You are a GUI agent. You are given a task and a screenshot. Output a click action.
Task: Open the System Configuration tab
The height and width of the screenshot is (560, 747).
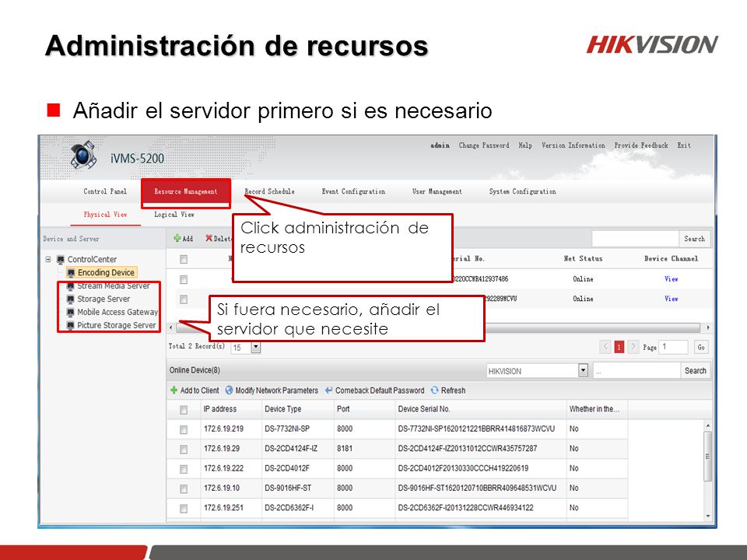522,191
